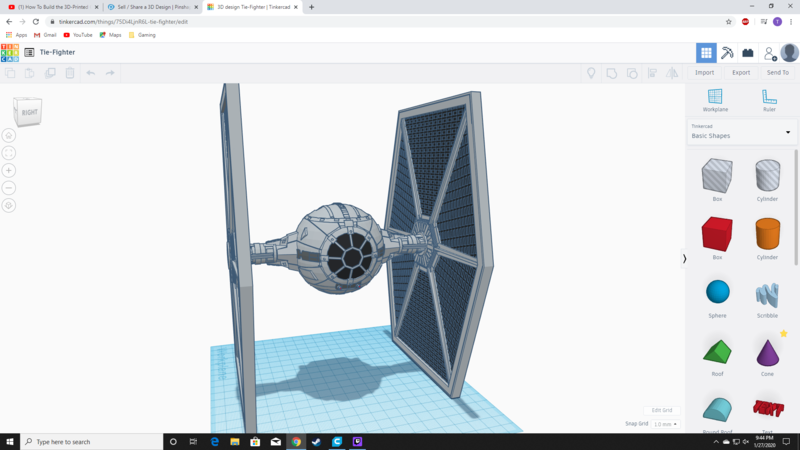Click the Zoom in plus icon
Screen dimensions: 800x450
9,170
